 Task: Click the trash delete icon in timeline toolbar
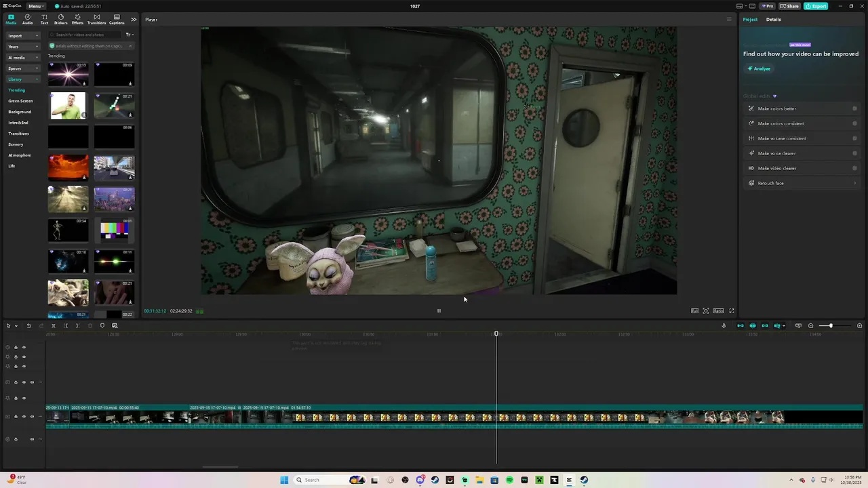(x=90, y=326)
